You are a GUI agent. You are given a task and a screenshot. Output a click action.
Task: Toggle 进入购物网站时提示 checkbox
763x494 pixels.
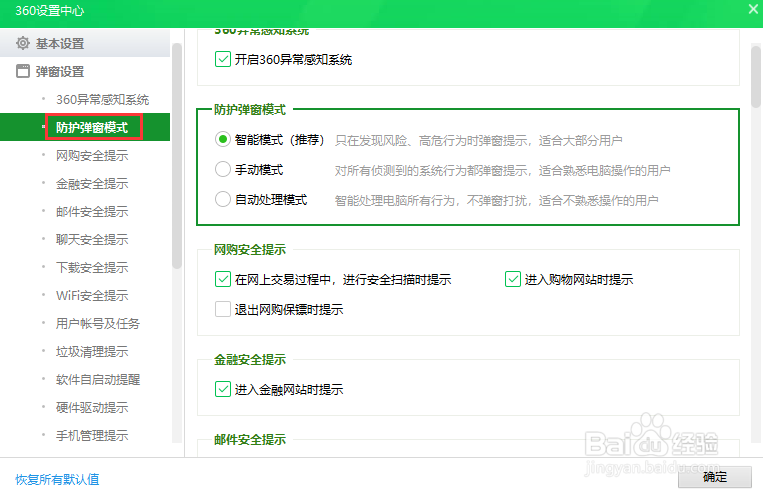point(512,279)
